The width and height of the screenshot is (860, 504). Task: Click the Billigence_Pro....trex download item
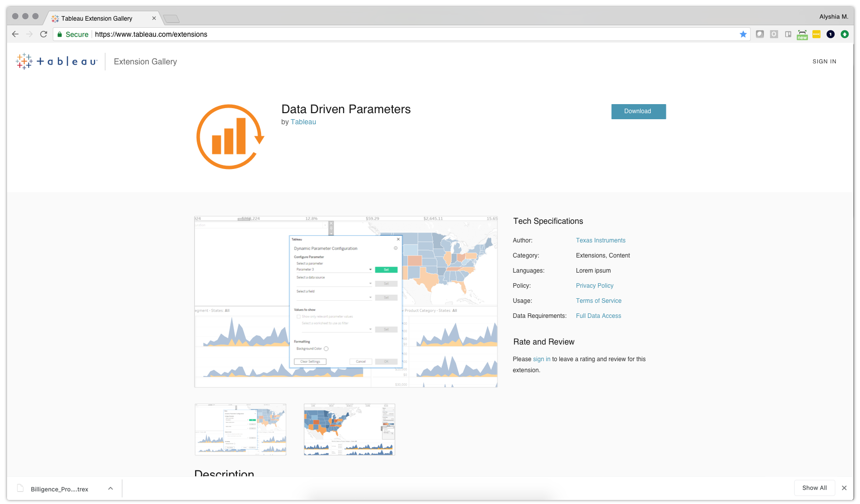[59, 489]
